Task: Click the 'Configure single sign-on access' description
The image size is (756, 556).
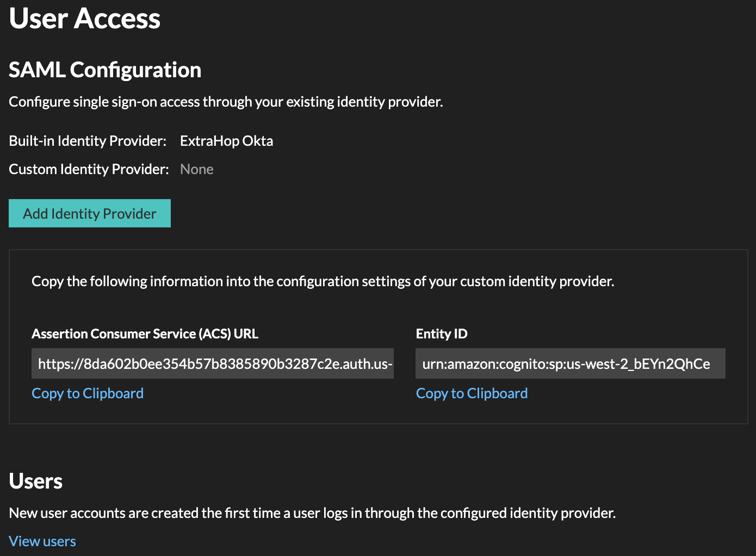Action: [226, 102]
